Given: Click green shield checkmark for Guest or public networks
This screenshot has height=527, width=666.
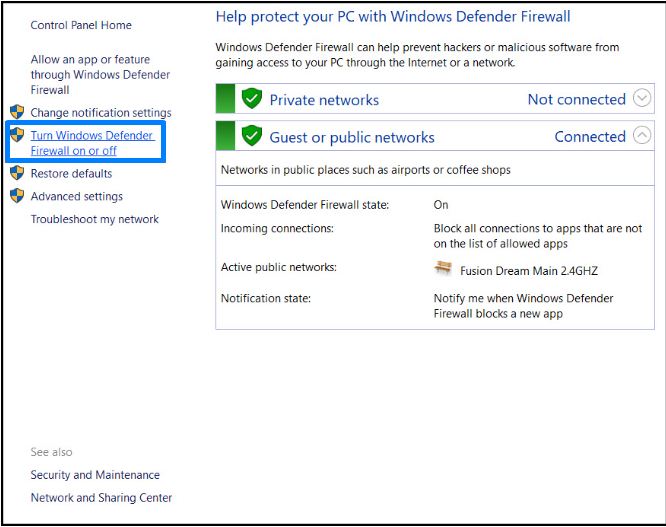Looking at the screenshot, I should coord(252,136).
